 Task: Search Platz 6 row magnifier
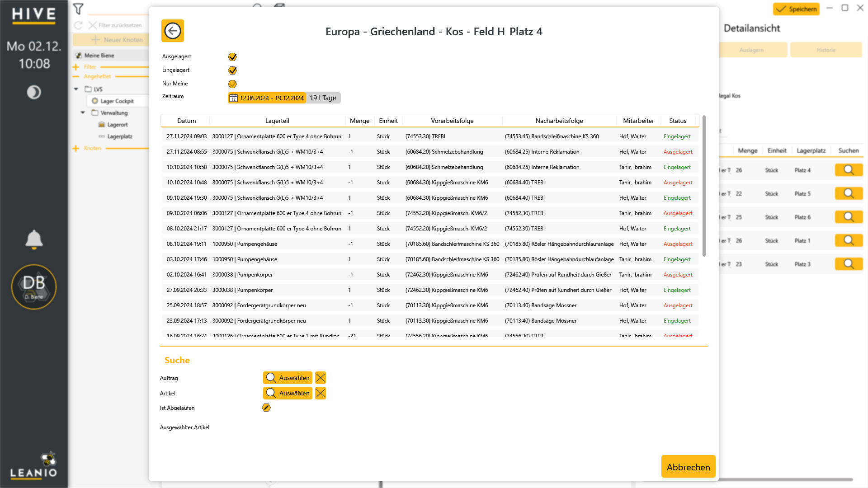[849, 217]
